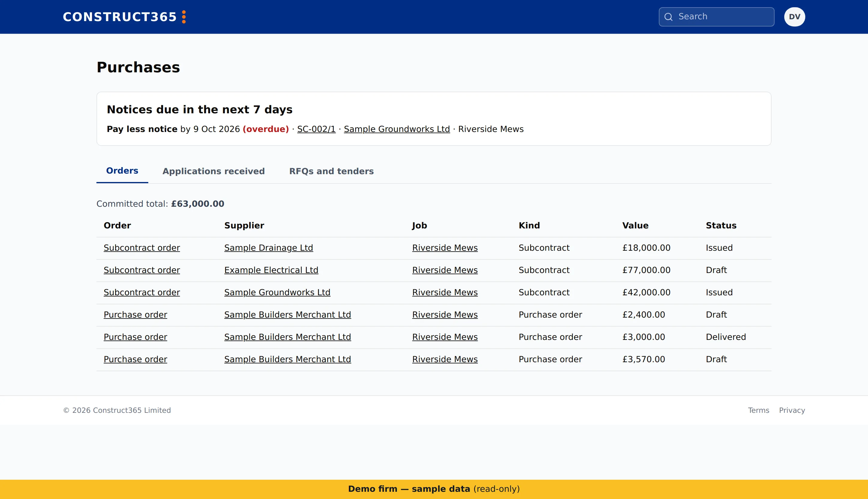Open Riverside Mews job in Example Electrical row
868x499 pixels.
[x=445, y=270]
